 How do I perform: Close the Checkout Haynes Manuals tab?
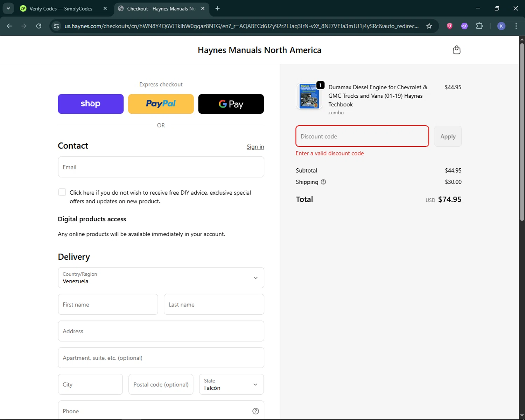(203, 8)
